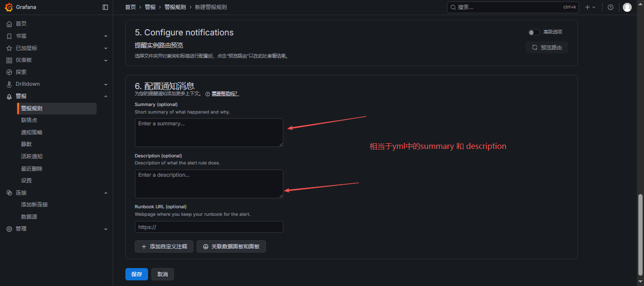Click the Starred (已加星标) star icon

9,48
